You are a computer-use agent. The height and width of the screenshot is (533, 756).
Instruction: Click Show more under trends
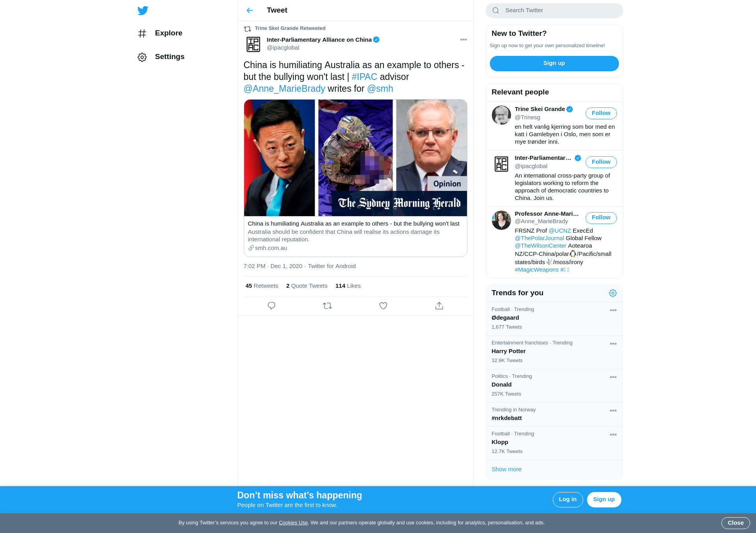506,469
